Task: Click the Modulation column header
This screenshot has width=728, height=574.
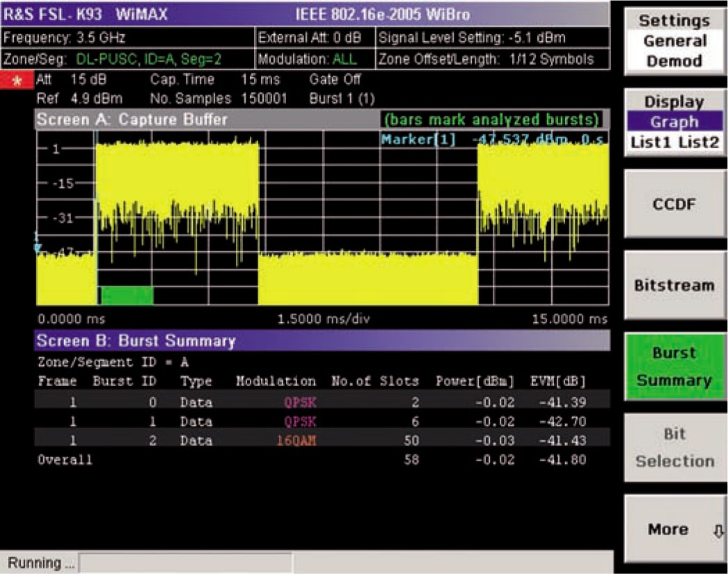Action: coord(276,381)
